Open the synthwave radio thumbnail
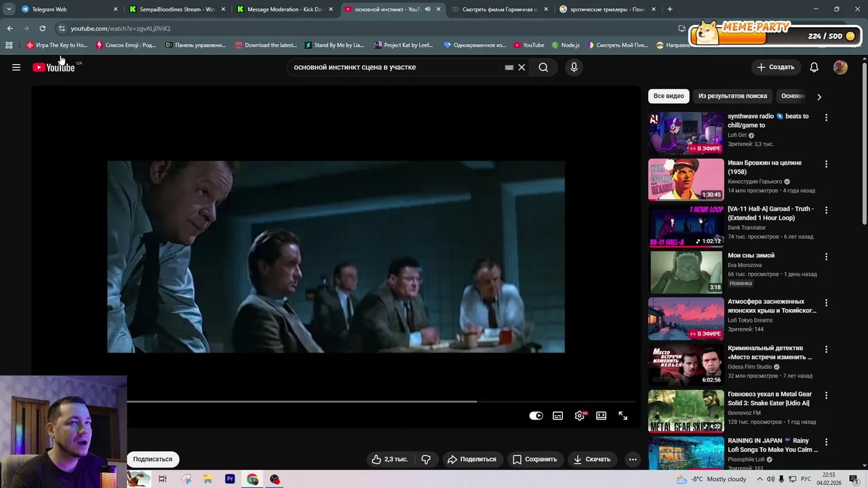This screenshot has height=488, width=868. click(686, 133)
